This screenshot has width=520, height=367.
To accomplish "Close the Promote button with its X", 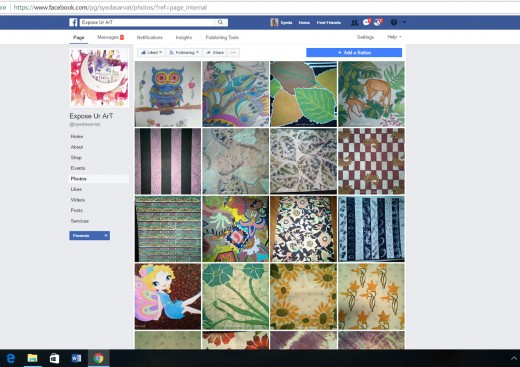I will click(x=106, y=236).
